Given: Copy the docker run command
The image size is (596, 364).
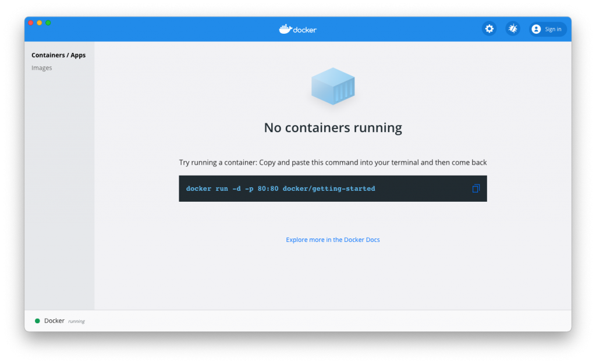Looking at the screenshot, I should click(476, 188).
